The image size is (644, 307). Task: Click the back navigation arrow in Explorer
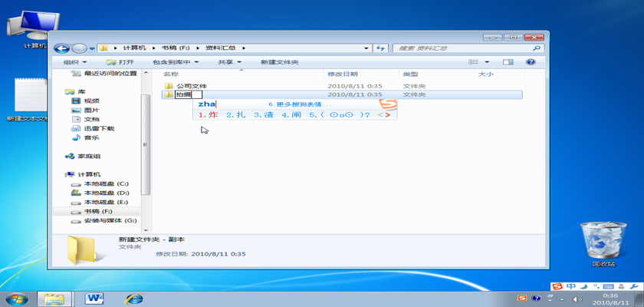point(62,48)
